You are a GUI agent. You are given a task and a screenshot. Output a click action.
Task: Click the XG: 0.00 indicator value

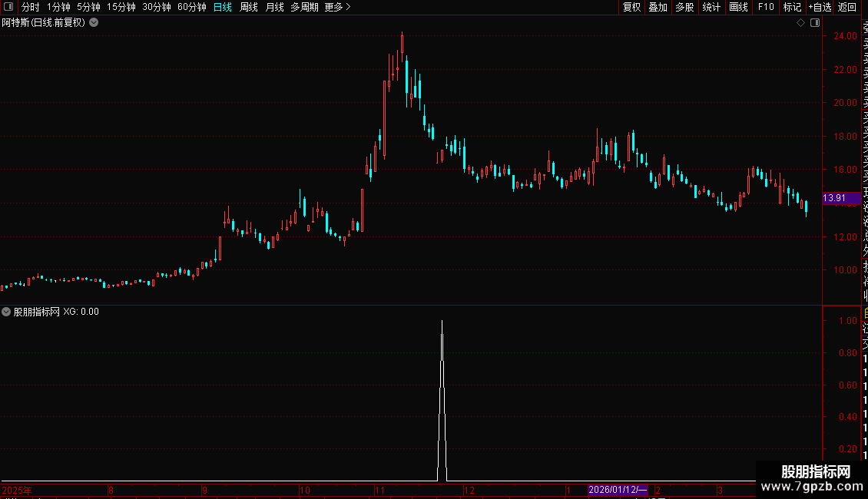point(81,312)
